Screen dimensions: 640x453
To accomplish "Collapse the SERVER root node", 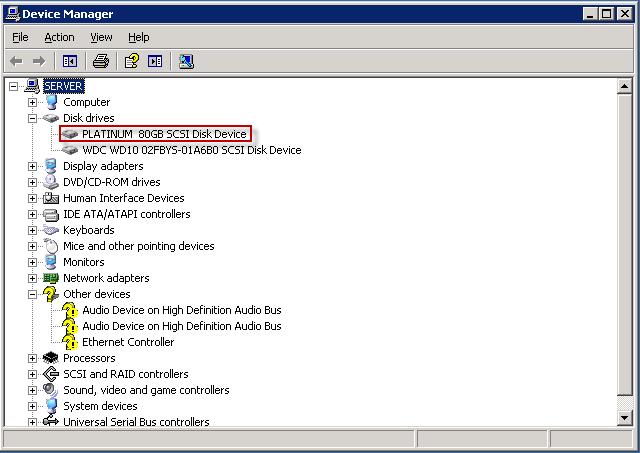I will [x=14, y=86].
